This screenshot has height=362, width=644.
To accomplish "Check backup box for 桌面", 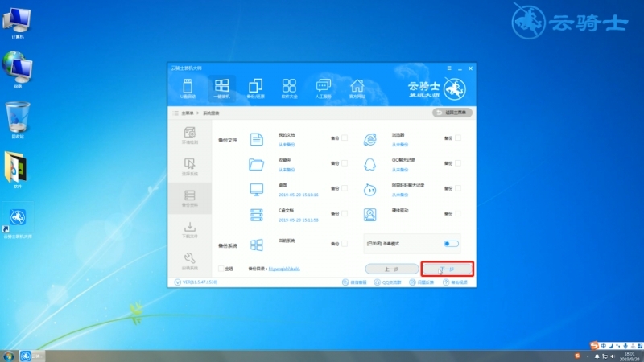I will coord(345,188).
